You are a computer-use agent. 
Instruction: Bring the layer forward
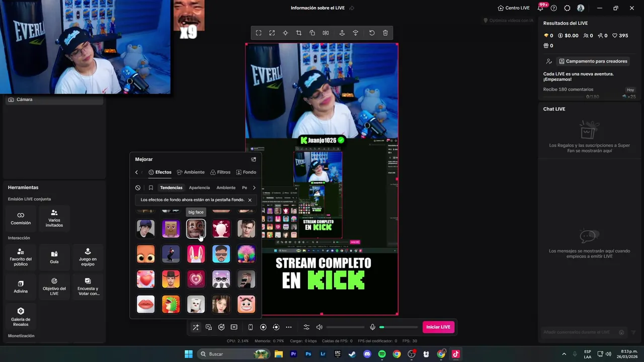pos(342,33)
